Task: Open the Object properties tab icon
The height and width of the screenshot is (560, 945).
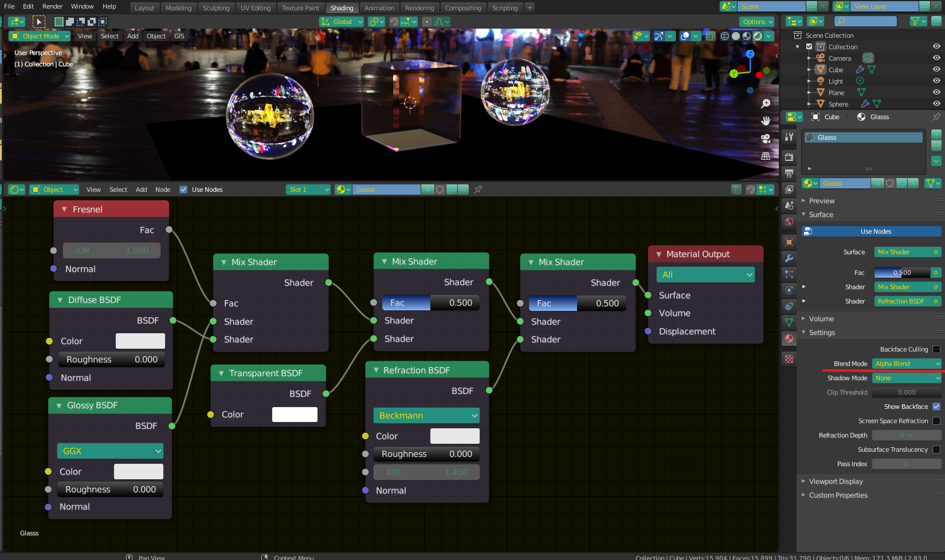Action: click(x=789, y=242)
